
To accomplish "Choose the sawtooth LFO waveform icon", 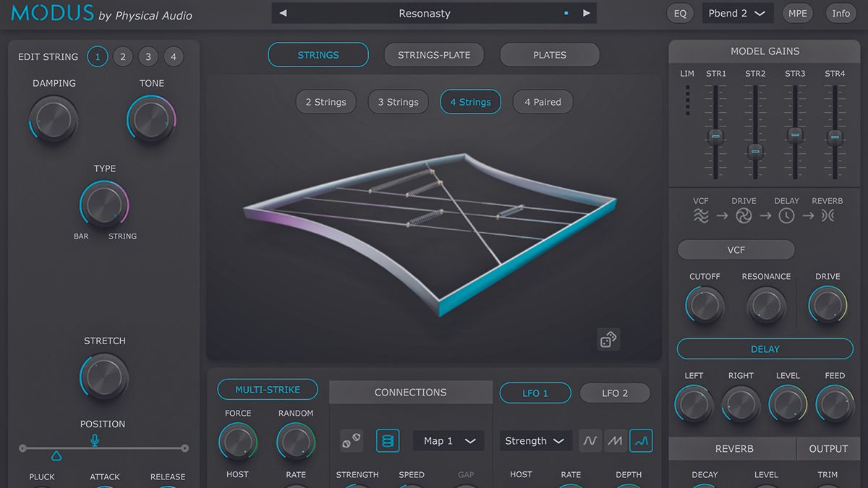I will tap(616, 440).
